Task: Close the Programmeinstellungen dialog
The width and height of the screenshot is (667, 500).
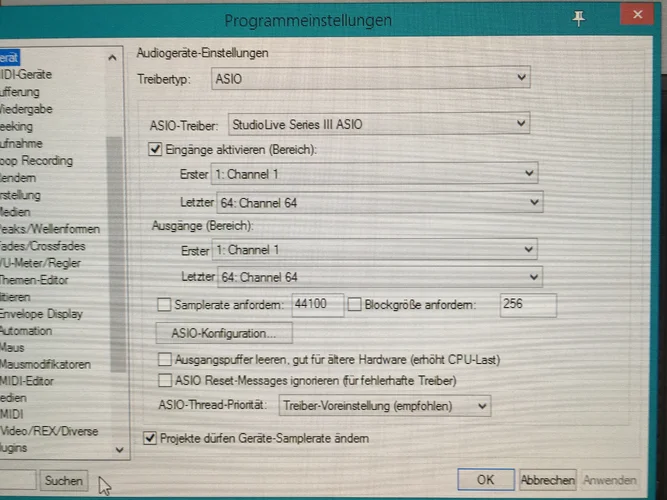Action: 637,15
